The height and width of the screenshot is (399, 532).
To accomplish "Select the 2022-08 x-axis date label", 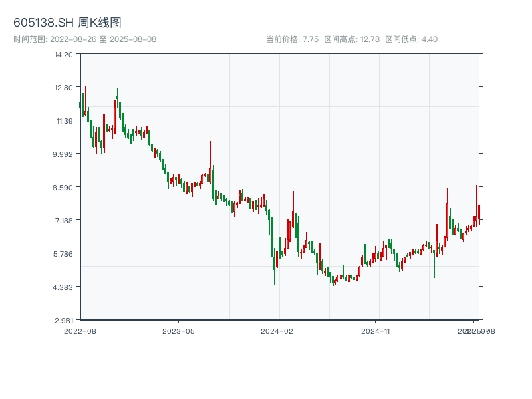I will pos(80,331).
